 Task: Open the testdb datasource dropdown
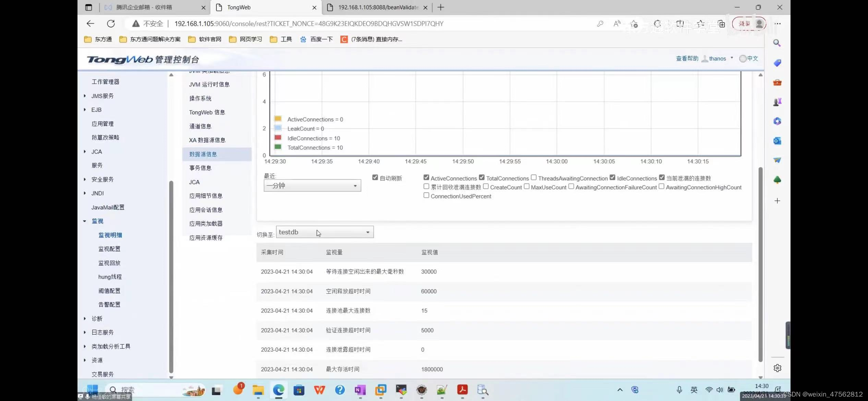(x=325, y=232)
